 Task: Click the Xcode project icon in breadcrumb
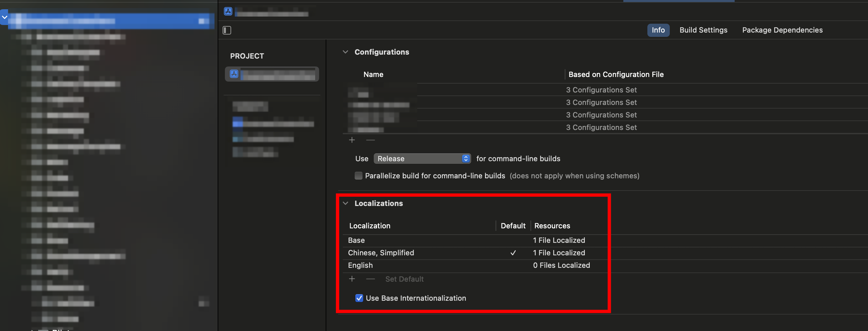(228, 12)
